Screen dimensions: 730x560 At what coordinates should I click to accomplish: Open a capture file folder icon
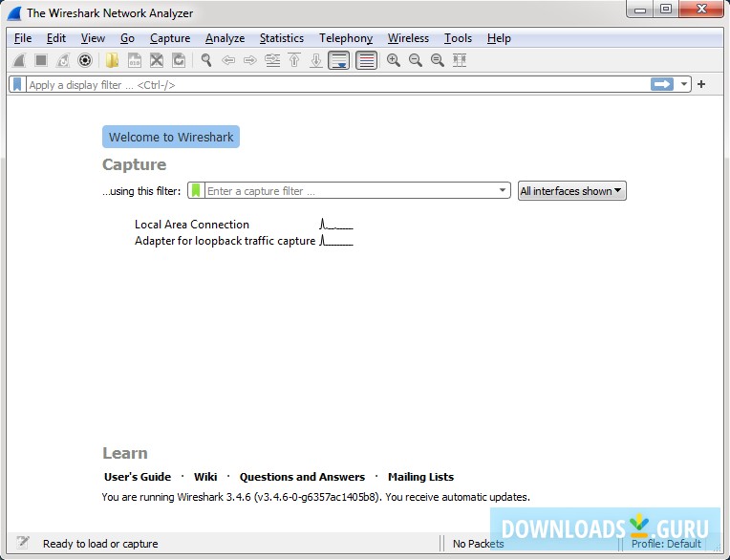[x=112, y=60]
